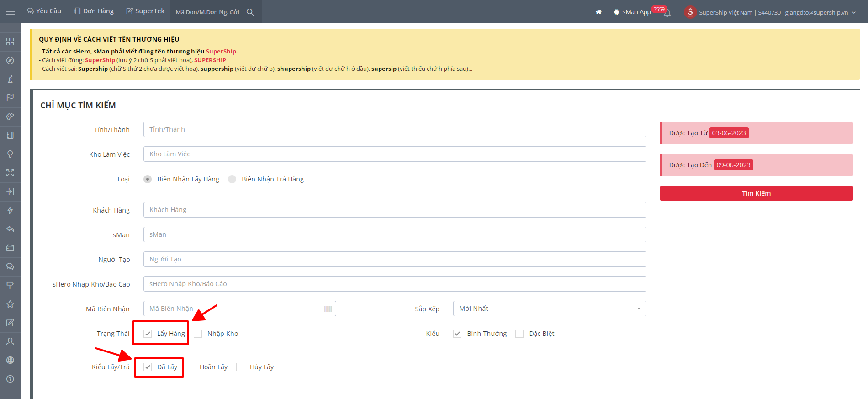Click the Được Tạo Từ date panel

click(x=756, y=133)
